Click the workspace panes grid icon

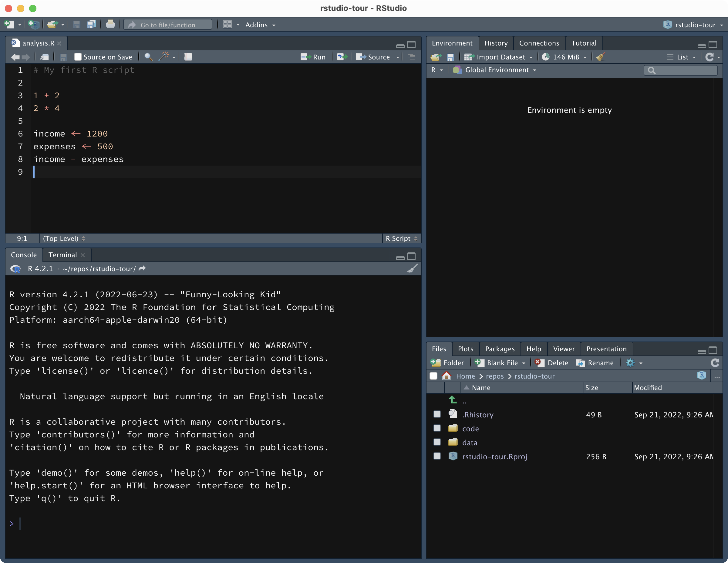pyautogui.click(x=227, y=24)
